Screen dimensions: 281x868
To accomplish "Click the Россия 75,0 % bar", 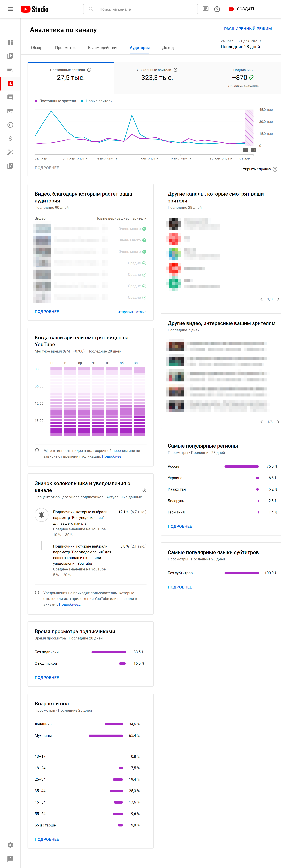I will click(242, 466).
